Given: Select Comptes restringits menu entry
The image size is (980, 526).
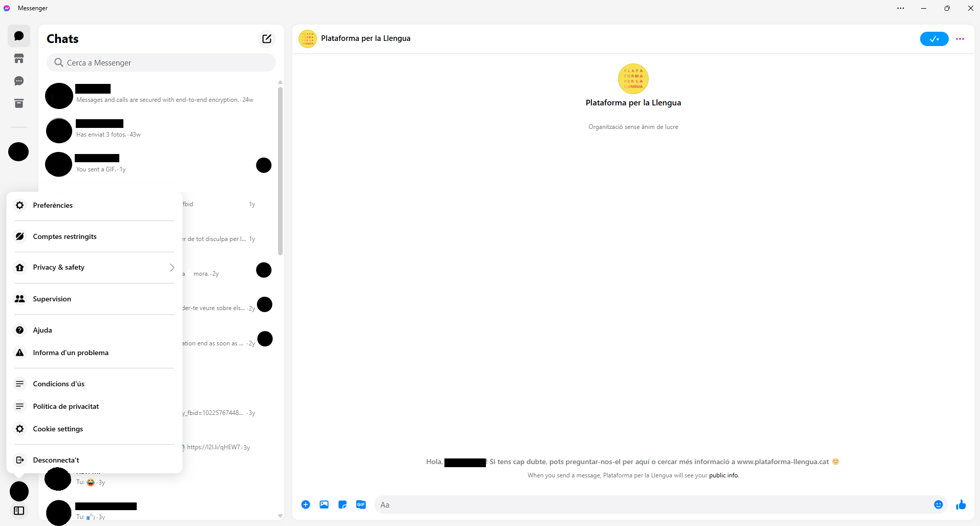Looking at the screenshot, I should click(94, 236).
